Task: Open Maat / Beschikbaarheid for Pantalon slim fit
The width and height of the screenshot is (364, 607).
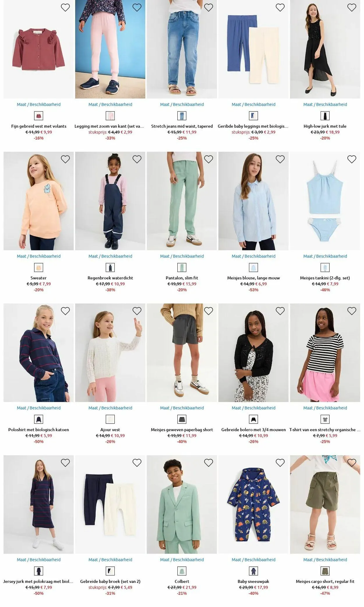Action: 182,256
